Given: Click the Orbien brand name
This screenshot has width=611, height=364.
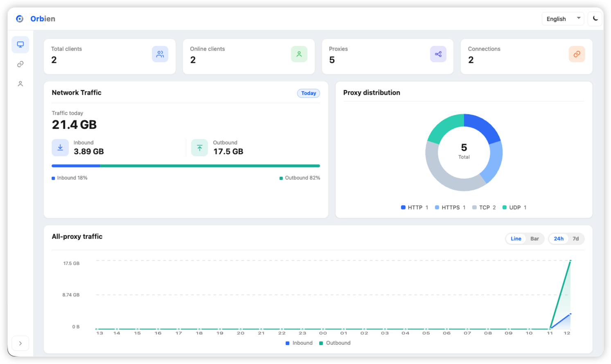Looking at the screenshot, I should click(43, 19).
